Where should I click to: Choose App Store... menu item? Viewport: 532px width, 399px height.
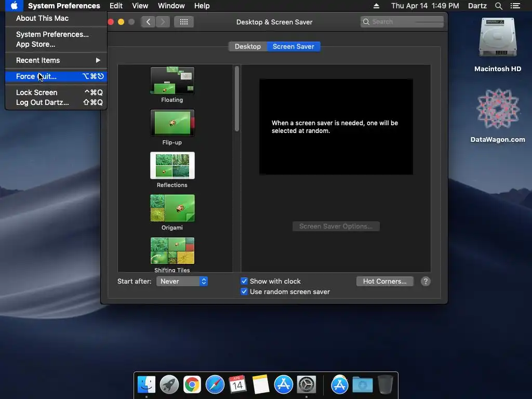56,44
